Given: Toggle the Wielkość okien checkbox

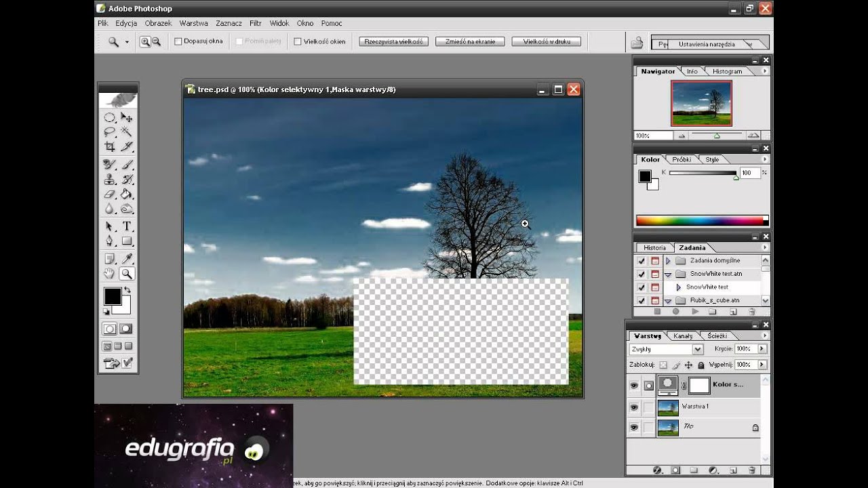Looking at the screenshot, I should pyautogui.click(x=298, y=41).
